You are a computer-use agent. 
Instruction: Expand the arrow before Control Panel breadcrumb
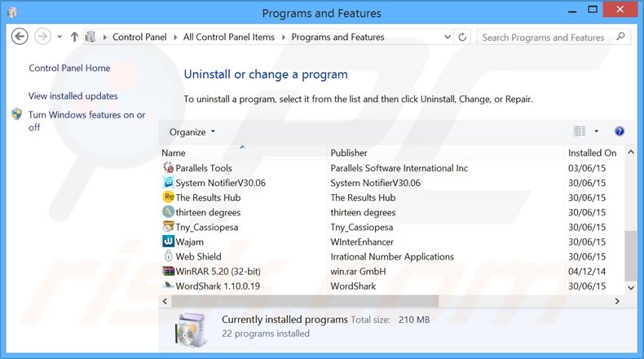click(x=104, y=37)
